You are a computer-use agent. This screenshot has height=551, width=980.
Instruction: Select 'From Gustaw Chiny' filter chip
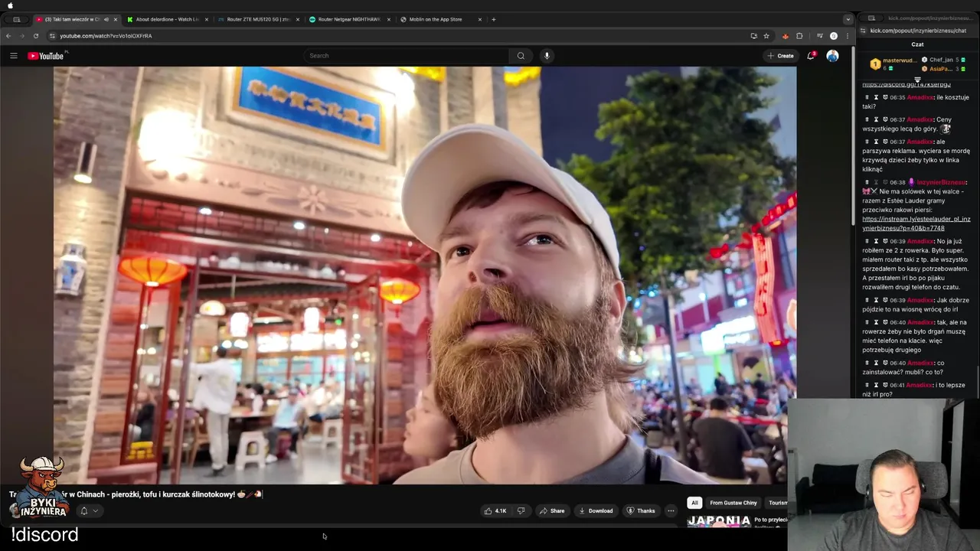coord(733,503)
